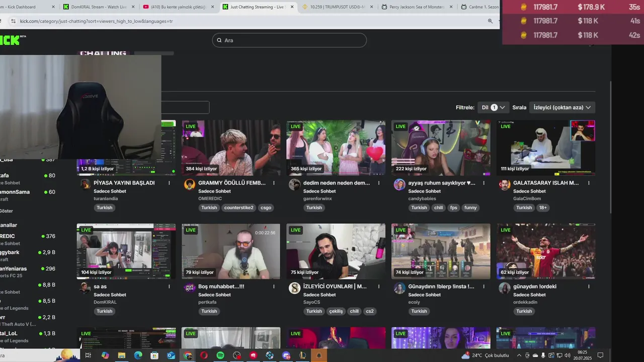Click browser address bar URL
This screenshot has height=362, width=644.
tap(96, 21)
